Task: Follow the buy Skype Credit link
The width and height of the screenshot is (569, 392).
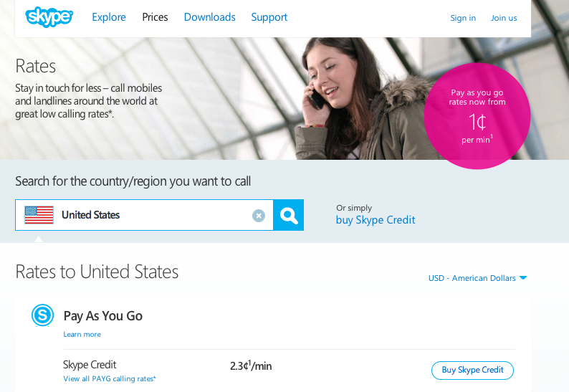Action: point(376,220)
